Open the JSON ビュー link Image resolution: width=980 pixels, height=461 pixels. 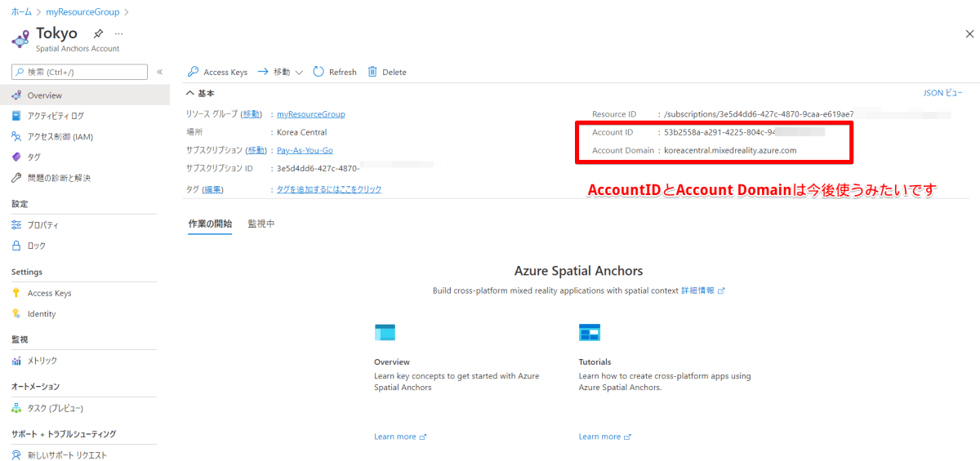942,93
